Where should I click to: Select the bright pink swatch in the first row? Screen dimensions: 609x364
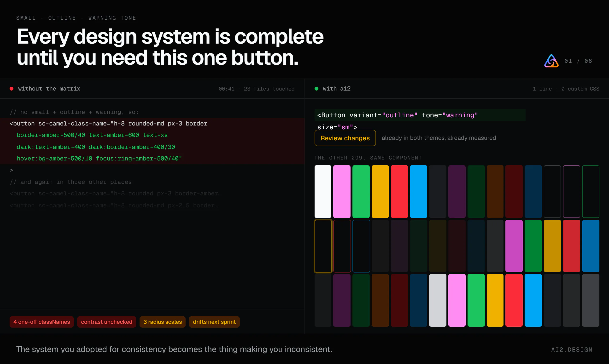tap(342, 192)
